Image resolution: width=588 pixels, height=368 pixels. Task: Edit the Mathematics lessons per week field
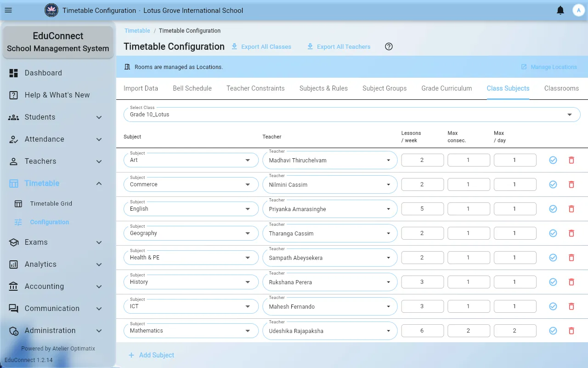[x=422, y=331]
